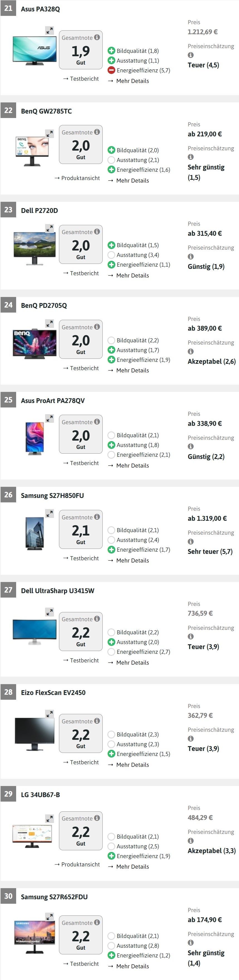Enlarge the Asus PA328Q product image
This screenshot has width=239, height=980.
(50, 30)
